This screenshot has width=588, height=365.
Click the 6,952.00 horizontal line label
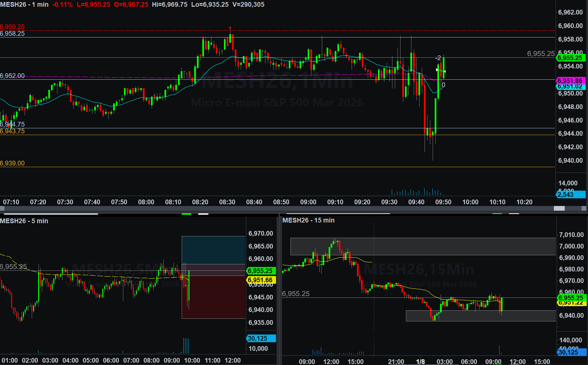point(12,76)
